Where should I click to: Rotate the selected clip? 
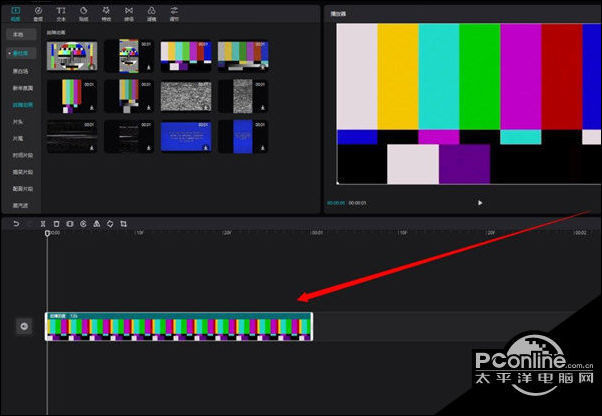110,223
